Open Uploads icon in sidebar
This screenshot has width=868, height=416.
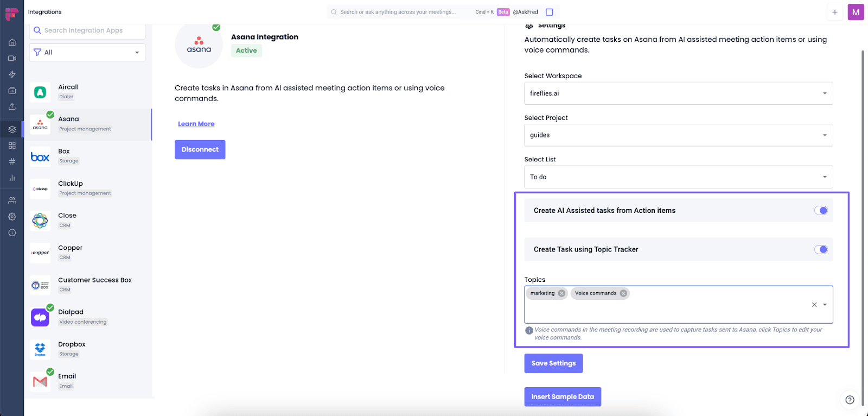[x=12, y=106]
